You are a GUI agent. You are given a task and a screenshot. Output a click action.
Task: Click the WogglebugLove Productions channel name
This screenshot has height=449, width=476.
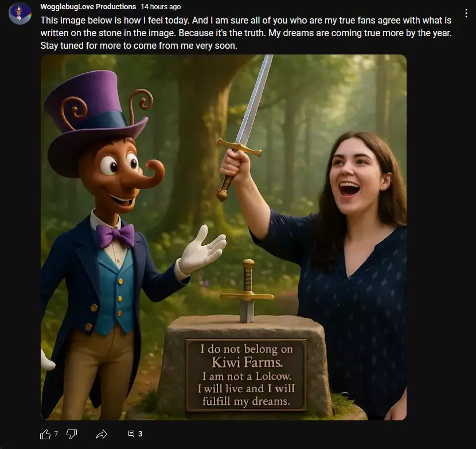[88, 7]
